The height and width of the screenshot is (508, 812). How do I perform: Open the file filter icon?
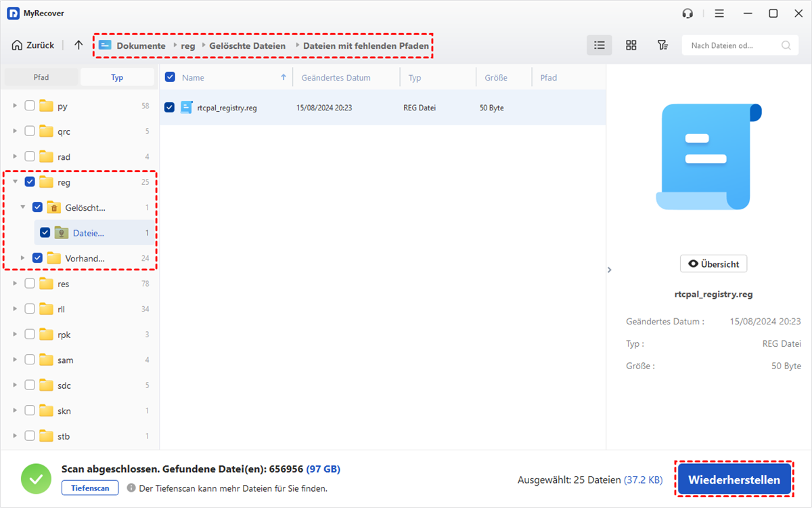(x=662, y=45)
